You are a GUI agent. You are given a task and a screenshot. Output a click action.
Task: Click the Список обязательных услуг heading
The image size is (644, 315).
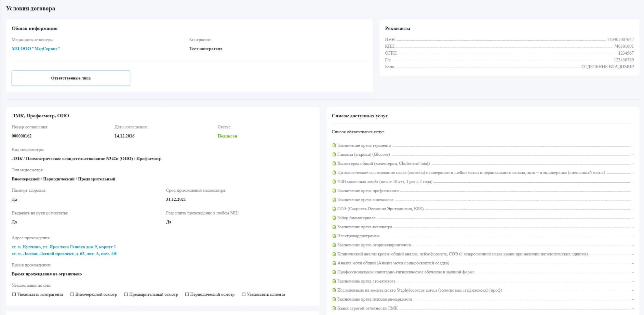[358, 132]
